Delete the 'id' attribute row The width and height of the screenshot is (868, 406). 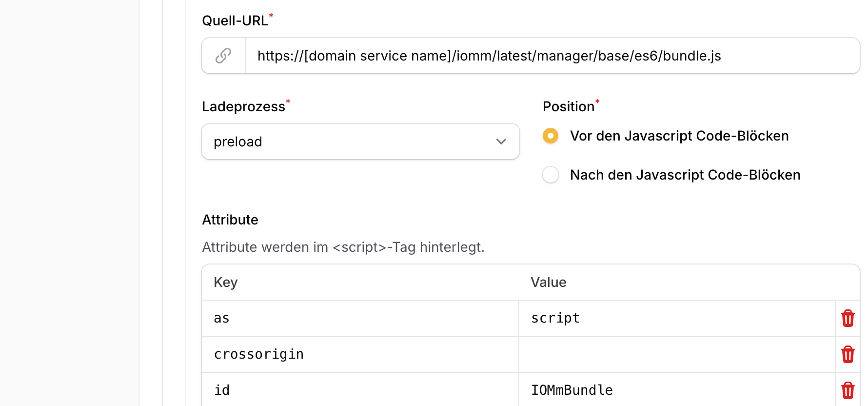tap(848, 390)
